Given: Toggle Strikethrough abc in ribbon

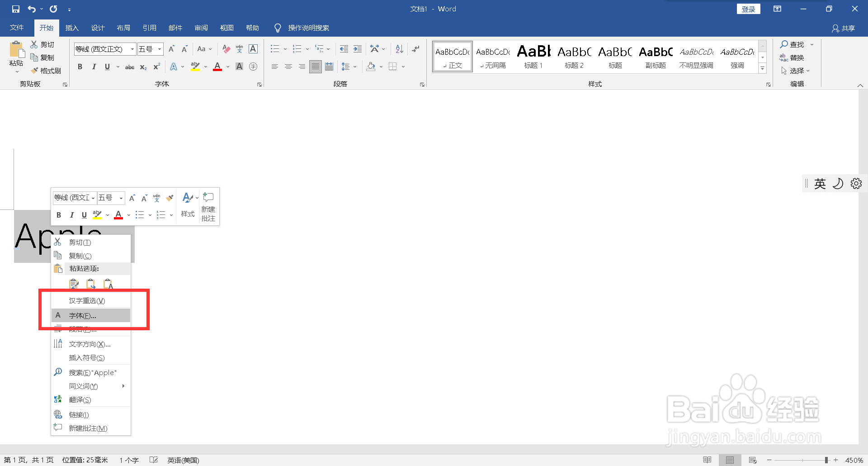Looking at the screenshot, I should pyautogui.click(x=130, y=67).
